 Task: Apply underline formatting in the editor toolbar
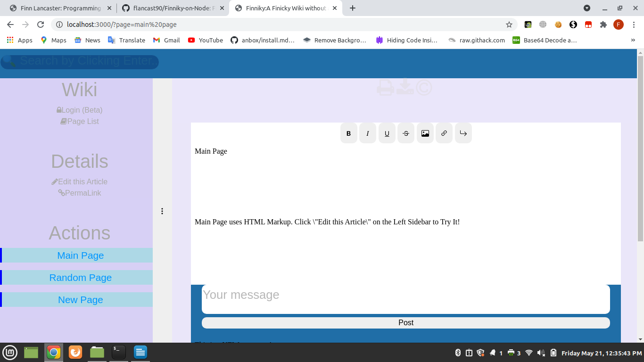pyautogui.click(x=387, y=133)
